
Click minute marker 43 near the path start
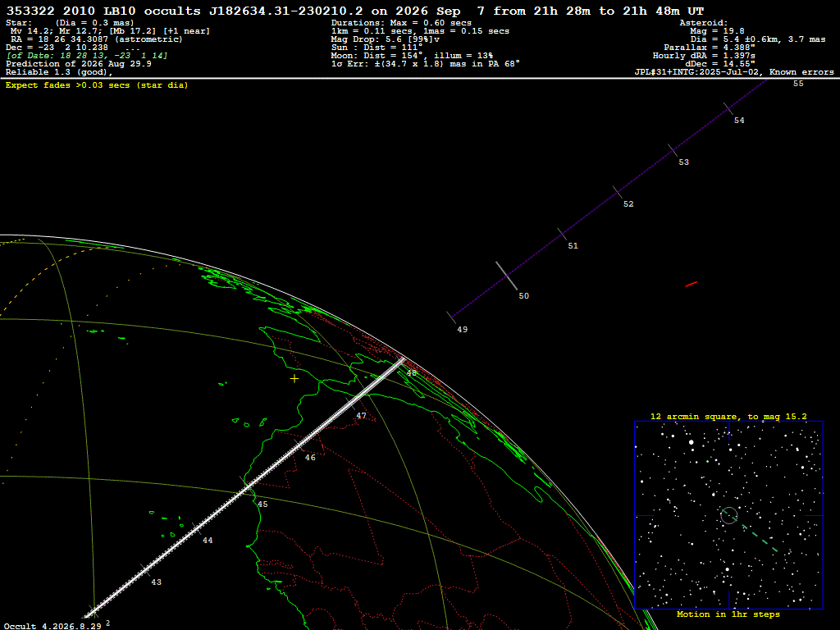pyautogui.click(x=156, y=582)
